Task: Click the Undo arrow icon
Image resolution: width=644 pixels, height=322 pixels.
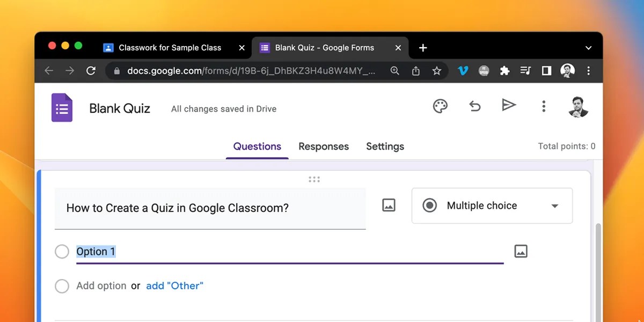Action: pos(474,106)
